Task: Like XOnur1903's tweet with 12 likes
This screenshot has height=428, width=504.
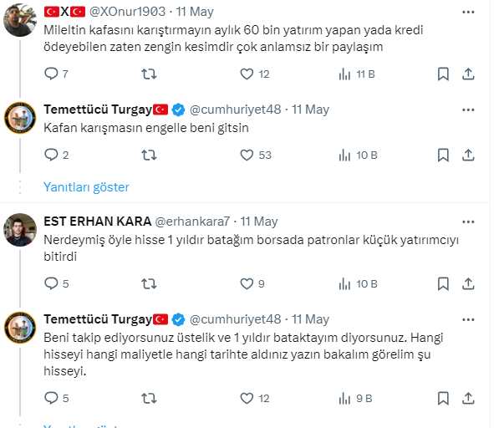Action: pyautogui.click(x=247, y=74)
